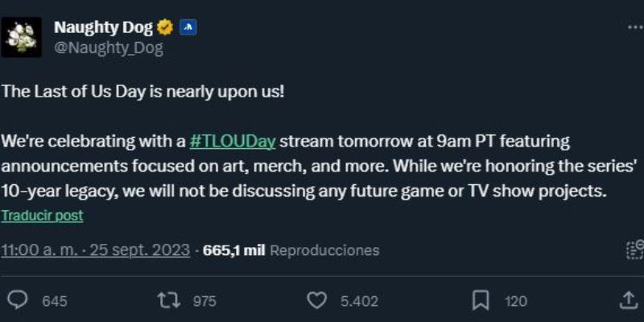
Task: Click the PlayStation affiliate badge
Action: pos(187,27)
